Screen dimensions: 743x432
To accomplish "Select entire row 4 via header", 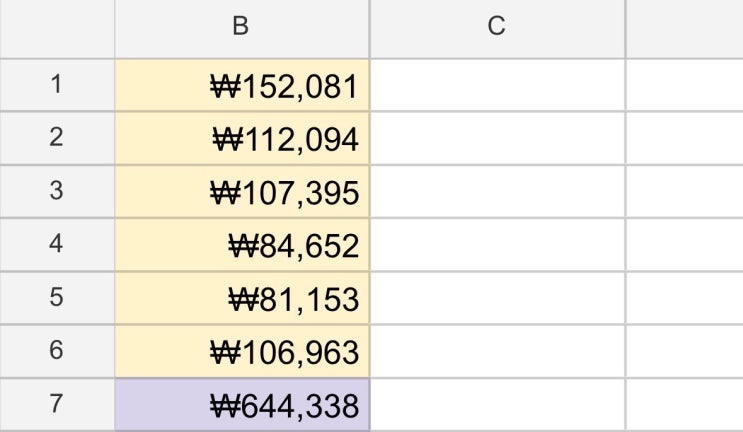I will click(56, 246).
